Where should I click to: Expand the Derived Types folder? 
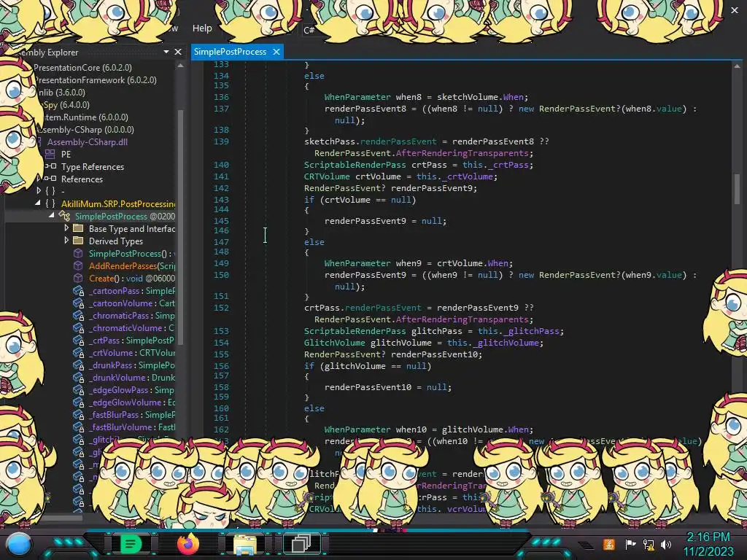point(66,241)
